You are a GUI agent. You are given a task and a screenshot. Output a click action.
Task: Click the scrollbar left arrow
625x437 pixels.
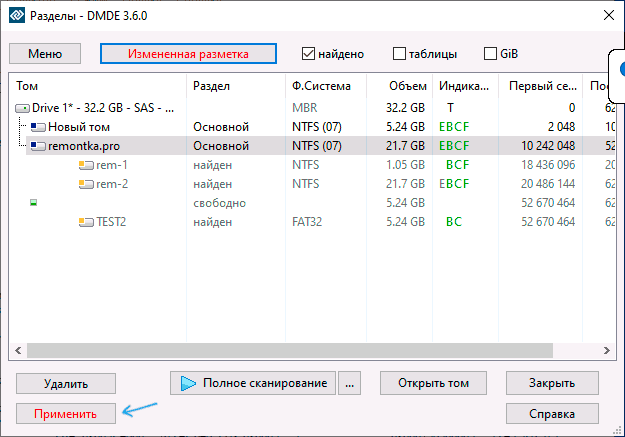click(18, 350)
